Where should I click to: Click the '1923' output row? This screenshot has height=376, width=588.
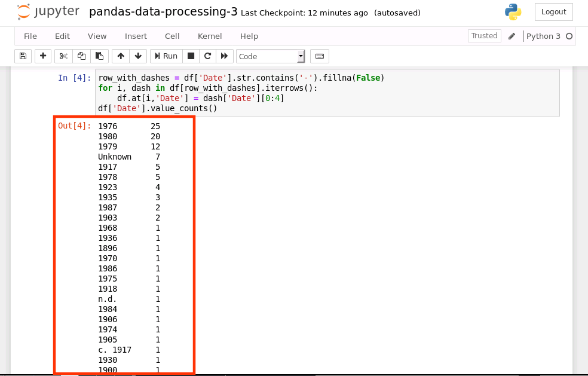(129, 187)
